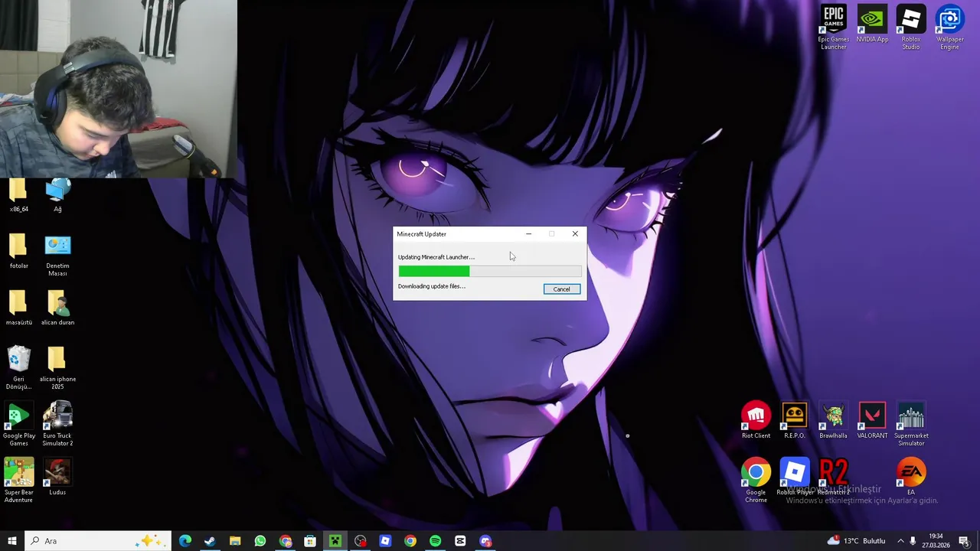Select the Roblox Studio desktop icon
Image resolution: width=980 pixels, height=551 pixels.
[x=910, y=28]
